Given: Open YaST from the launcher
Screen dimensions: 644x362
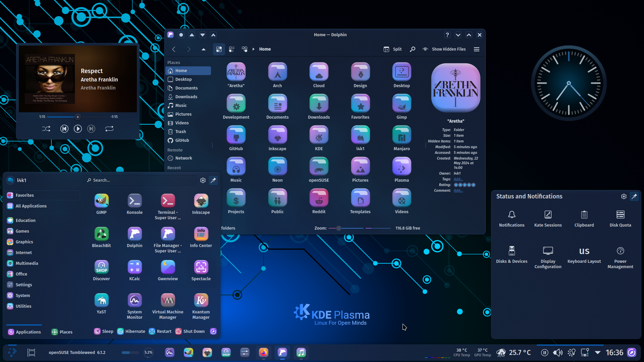Looking at the screenshot, I should [101, 304].
